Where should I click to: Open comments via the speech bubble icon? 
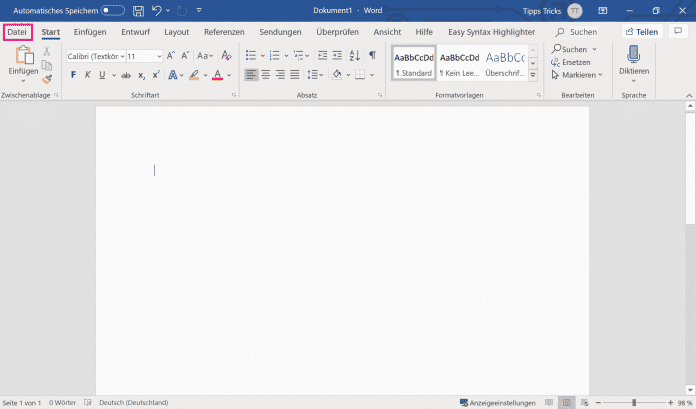[x=677, y=32]
